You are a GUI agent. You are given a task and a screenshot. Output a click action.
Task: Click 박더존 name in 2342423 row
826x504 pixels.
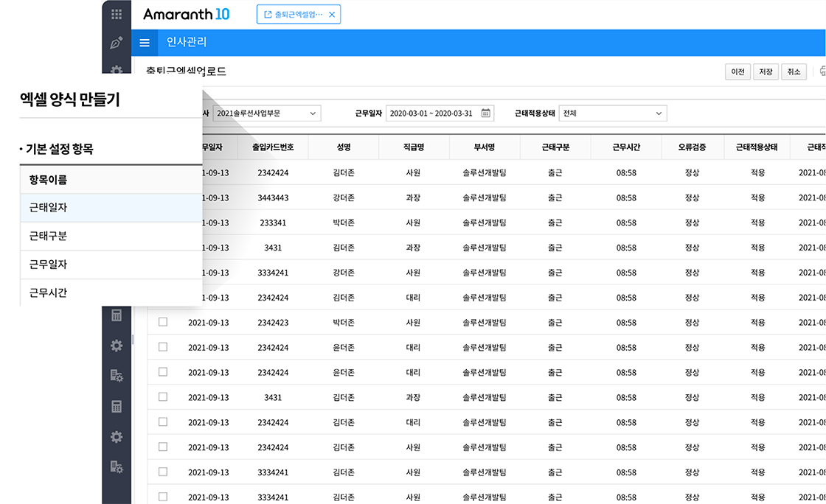pyautogui.click(x=344, y=323)
